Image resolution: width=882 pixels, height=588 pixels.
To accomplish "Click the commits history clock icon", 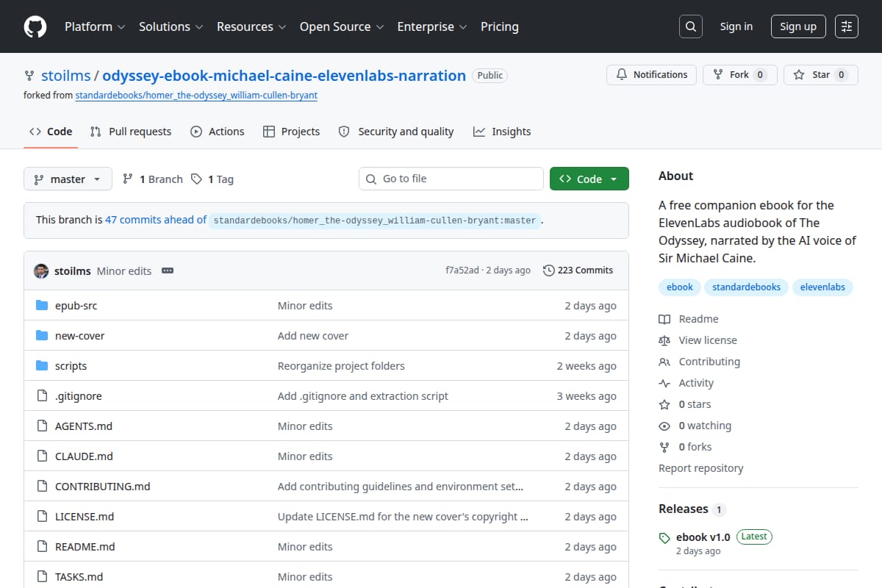I will (x=549, y=270).
